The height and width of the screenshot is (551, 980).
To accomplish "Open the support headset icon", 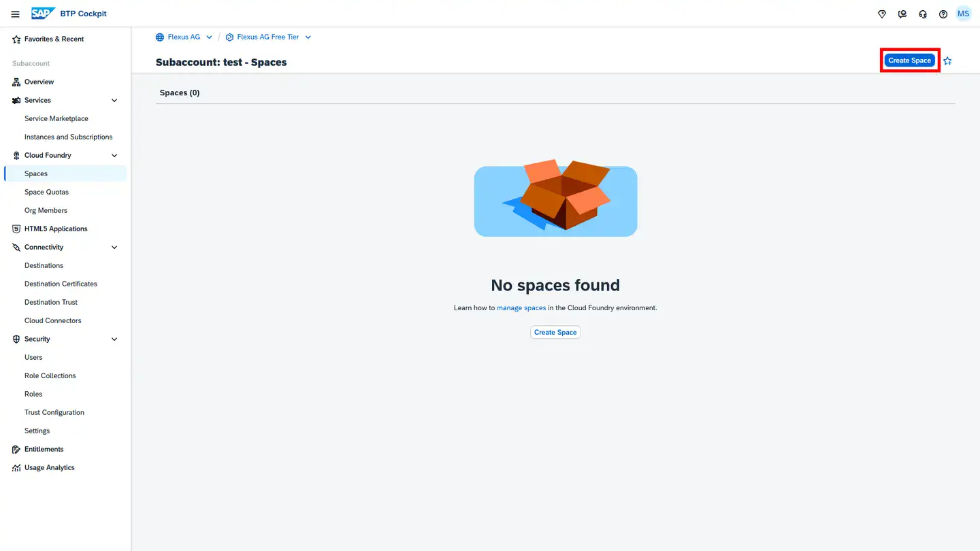I will tap(923, 14).
